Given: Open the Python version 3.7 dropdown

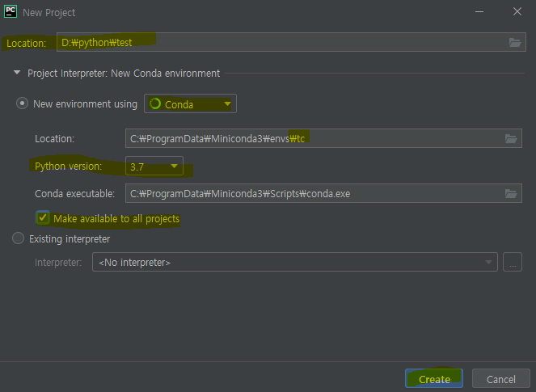Looking at the screenshot, I should (x=154, y=166).
